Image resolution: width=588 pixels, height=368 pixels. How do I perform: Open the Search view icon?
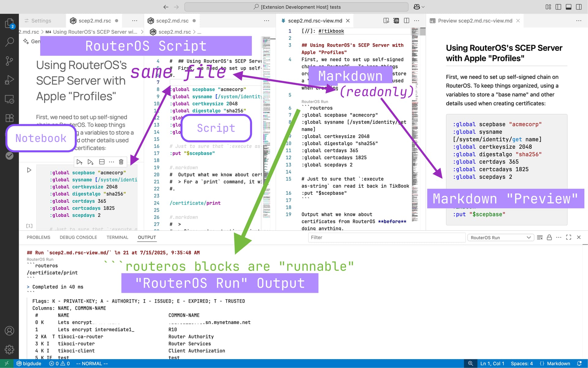[x=9, y=42]
